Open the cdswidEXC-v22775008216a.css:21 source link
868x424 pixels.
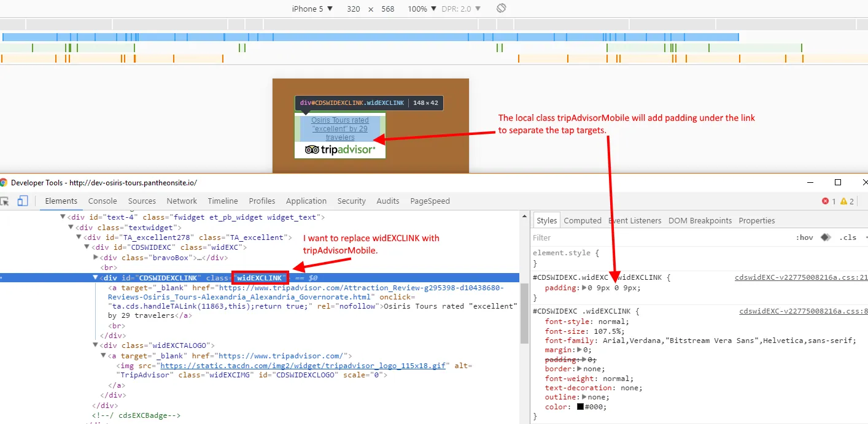tap(801, 277)
